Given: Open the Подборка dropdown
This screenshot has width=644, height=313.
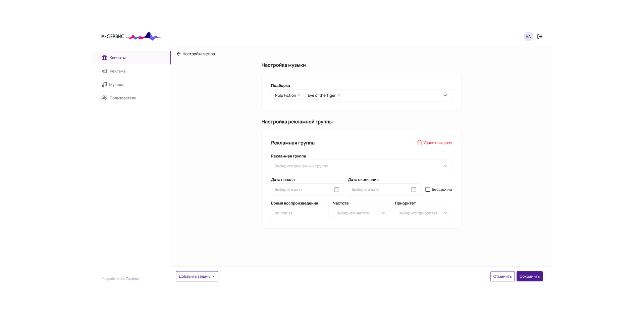Looking at the screenshot, I should (x=445, y=95).
